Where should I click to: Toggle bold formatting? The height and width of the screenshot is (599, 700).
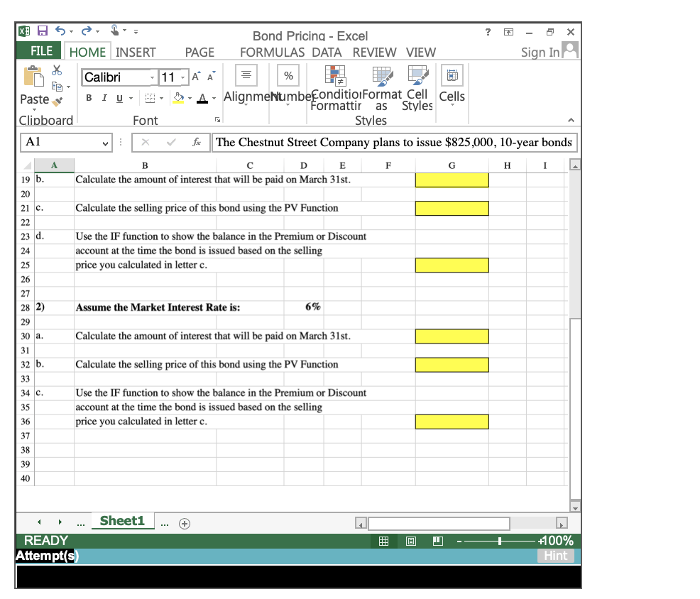89,98
